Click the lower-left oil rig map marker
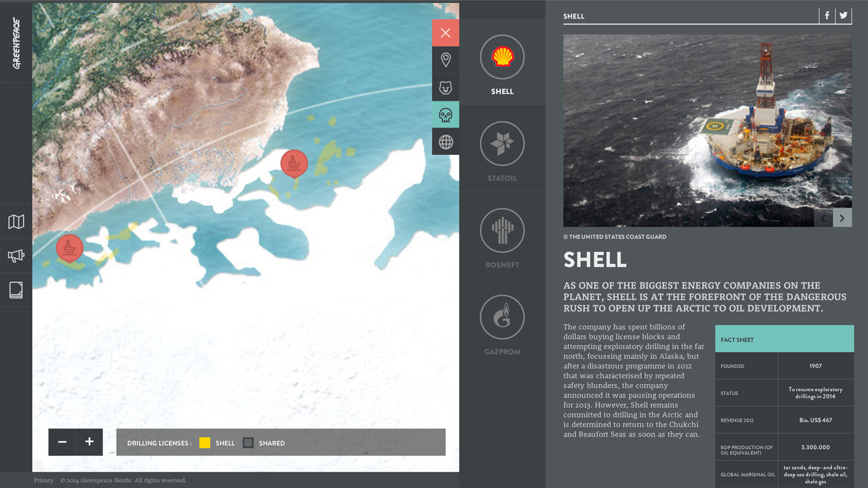This screenshot has width=868, height=488. [69, 248]
